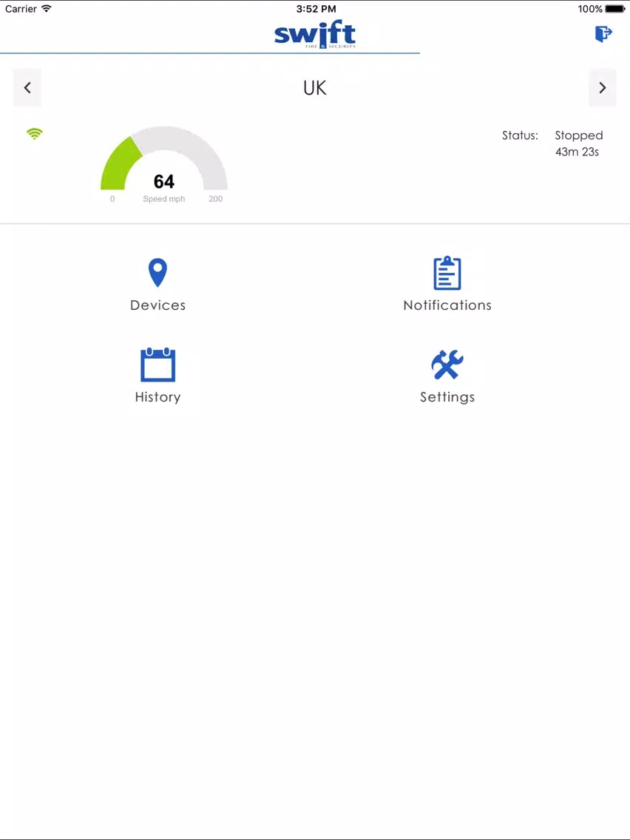Click the Wi-Fi icon beside Carrier

pyautogui.click(x=47, y=9)
